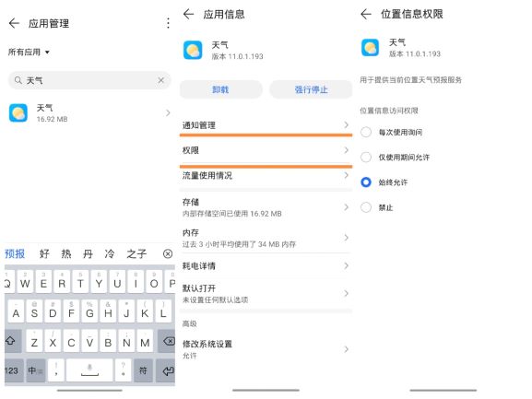Choose keyboard suggestion 之子
Screen dimensions: 532x399
point(136,253)
